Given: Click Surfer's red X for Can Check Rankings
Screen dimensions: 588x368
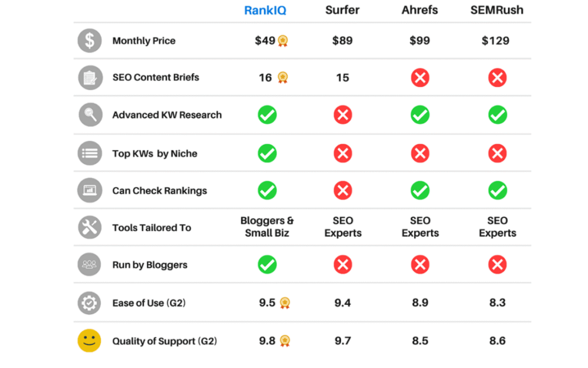Looking at the screenshot, I should (x=343, y=190).
